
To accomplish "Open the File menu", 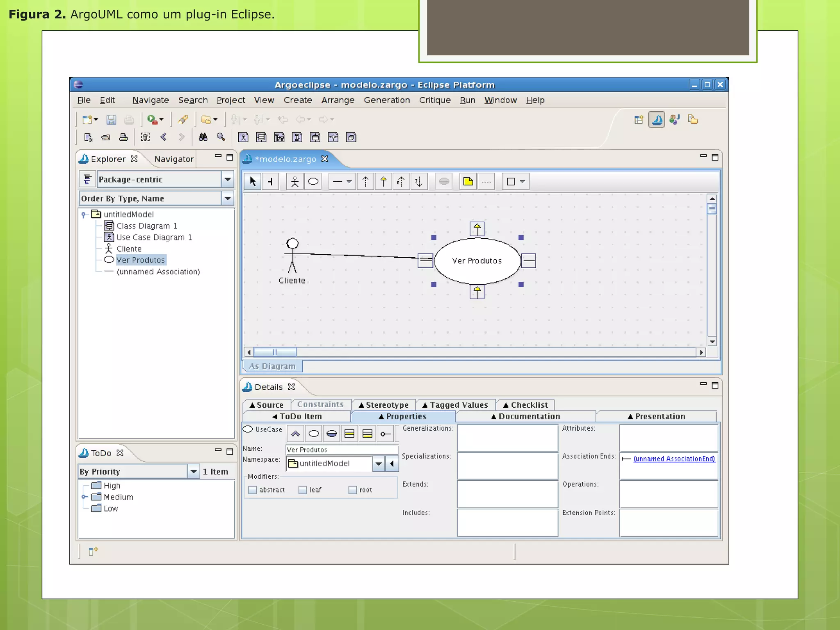I will pyautogui.click(x=84, y=100).
